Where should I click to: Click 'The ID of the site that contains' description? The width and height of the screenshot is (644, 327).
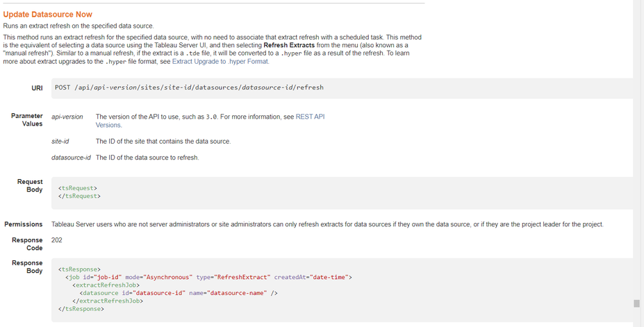pos(163,142)
